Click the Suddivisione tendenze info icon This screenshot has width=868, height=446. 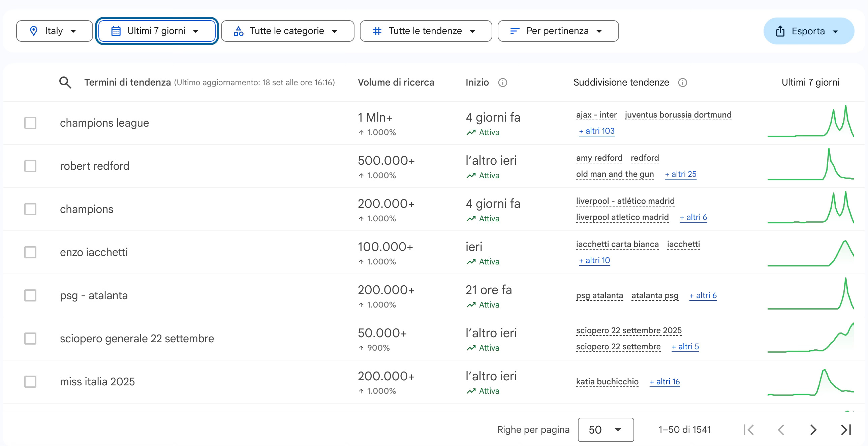click(x=682, y=83)
